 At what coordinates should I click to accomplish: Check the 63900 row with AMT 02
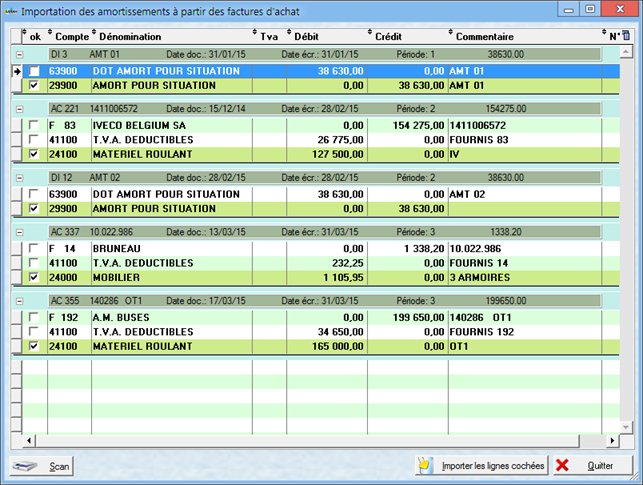pos(34,194)
